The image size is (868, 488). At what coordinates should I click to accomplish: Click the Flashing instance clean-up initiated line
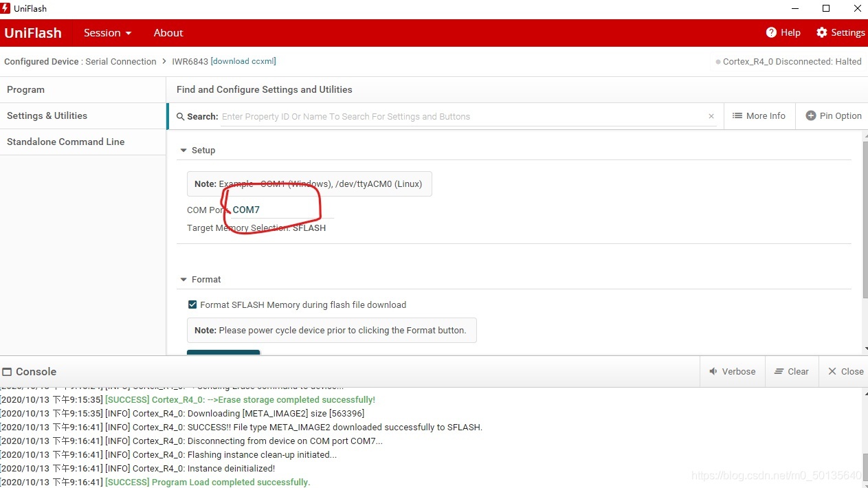click(169, 454)
